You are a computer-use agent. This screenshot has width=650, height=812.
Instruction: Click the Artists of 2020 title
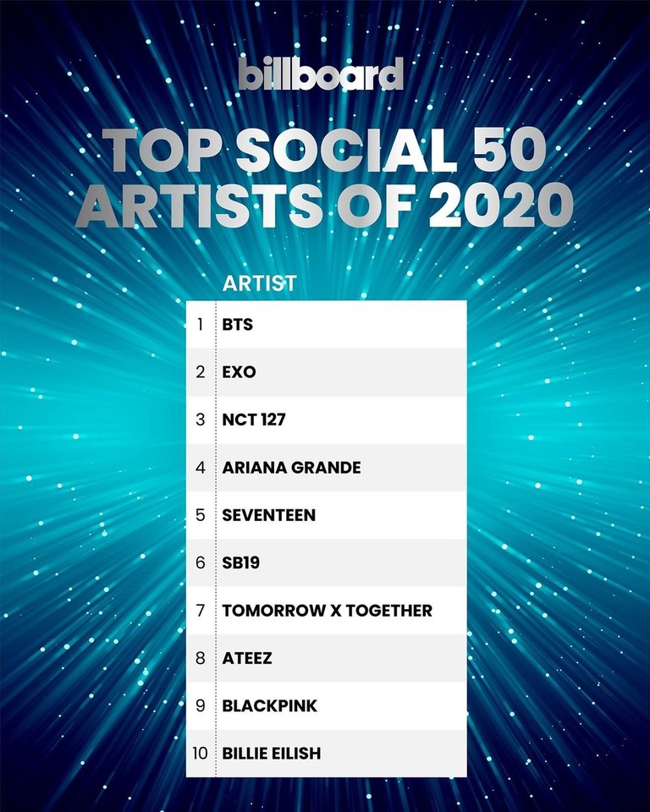tap(324, 205)
